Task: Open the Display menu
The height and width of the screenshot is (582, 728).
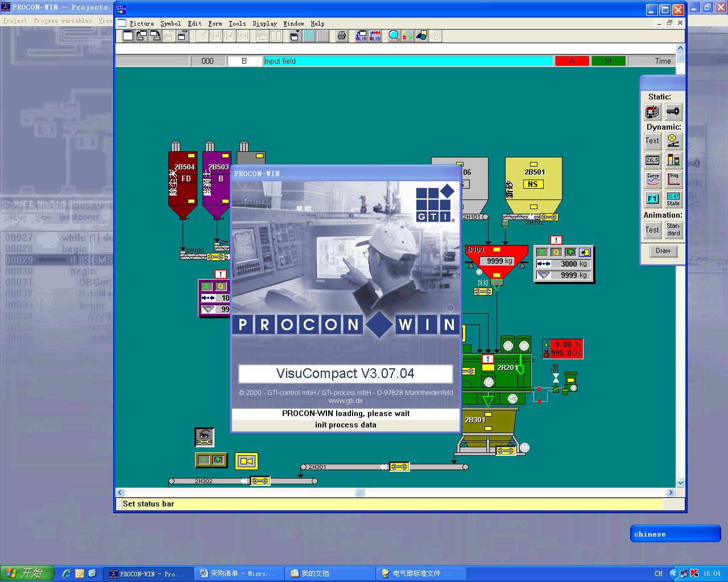Action: [x=264, y=23]
